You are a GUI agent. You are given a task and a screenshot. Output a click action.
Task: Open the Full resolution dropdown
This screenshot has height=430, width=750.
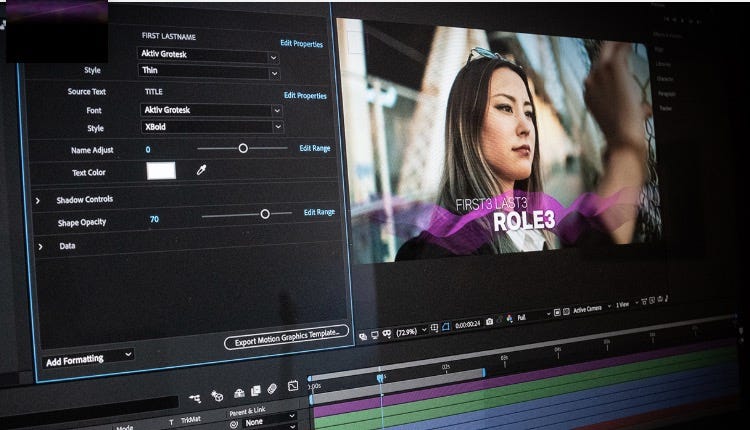[533, 316]
